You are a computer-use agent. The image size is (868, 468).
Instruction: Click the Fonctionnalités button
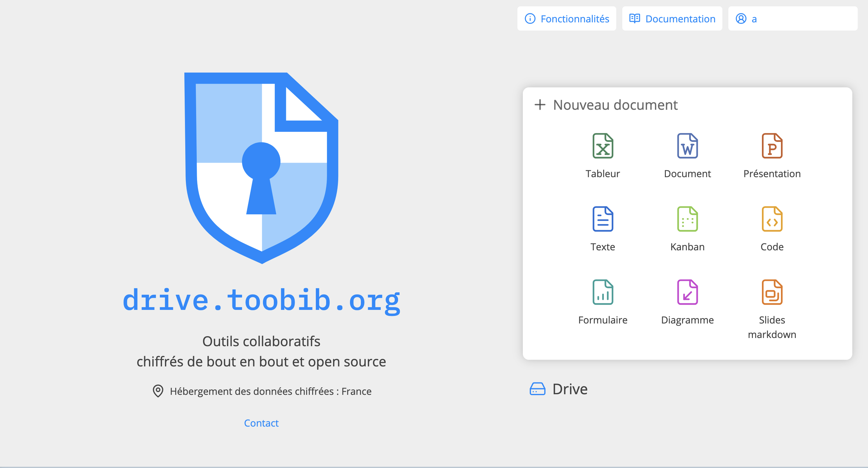click(566, 19)
